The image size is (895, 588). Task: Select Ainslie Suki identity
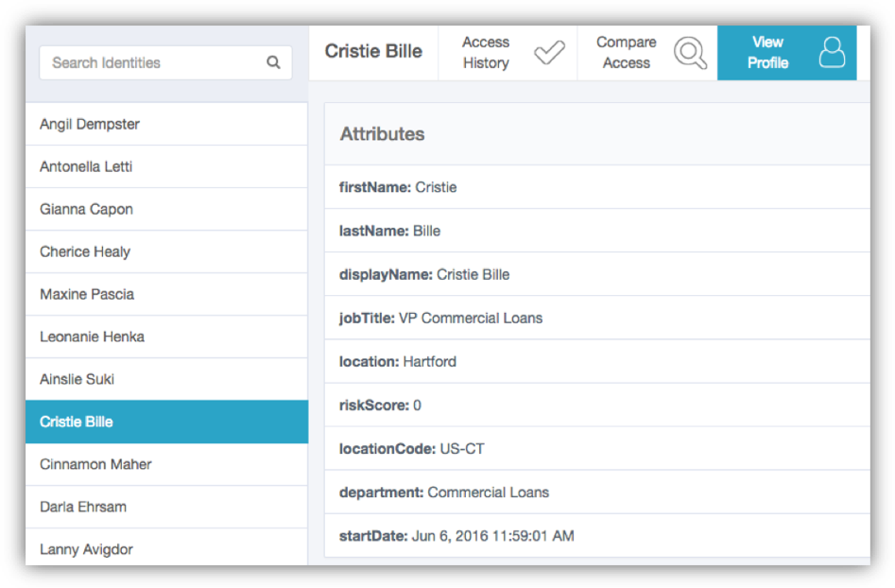pos(166,380)
